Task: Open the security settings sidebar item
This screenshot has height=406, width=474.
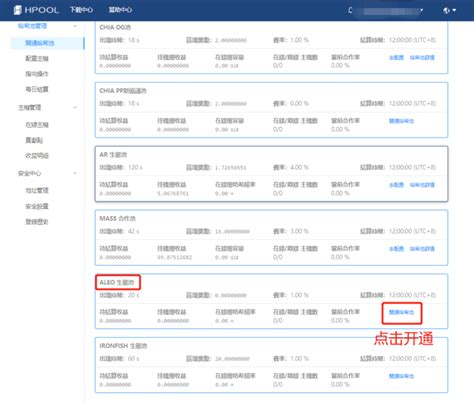Action: (x=37, y=206)
